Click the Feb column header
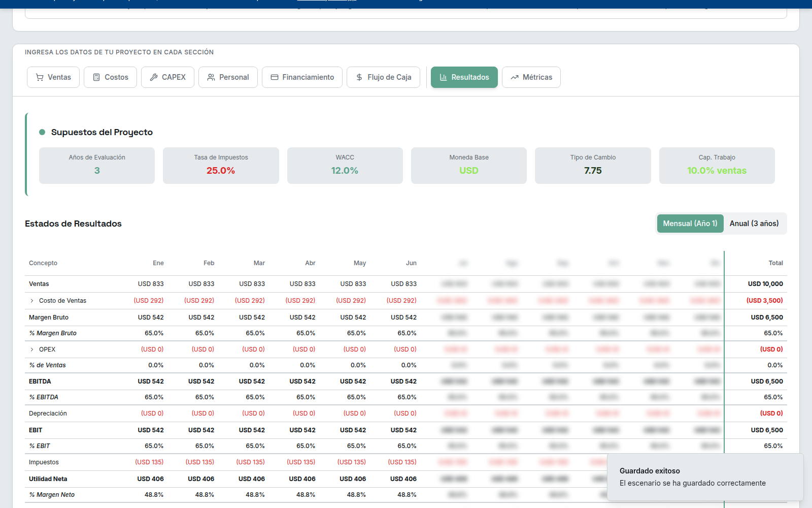This screenshot has width=812, height=508. click(209, 263)
